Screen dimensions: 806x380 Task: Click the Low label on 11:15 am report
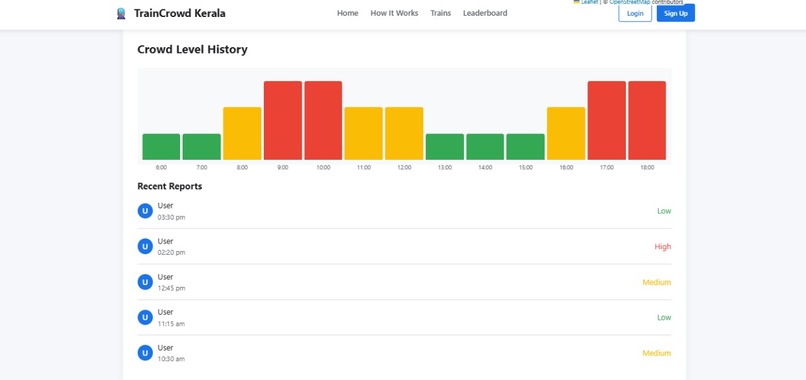[x=664, y=317]
